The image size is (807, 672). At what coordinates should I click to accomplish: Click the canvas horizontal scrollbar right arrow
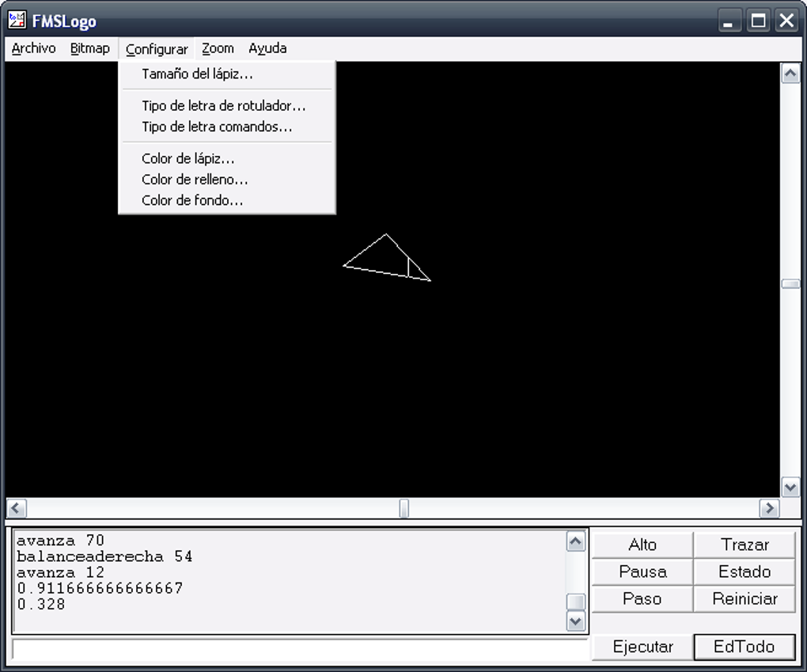click(770, 508)
